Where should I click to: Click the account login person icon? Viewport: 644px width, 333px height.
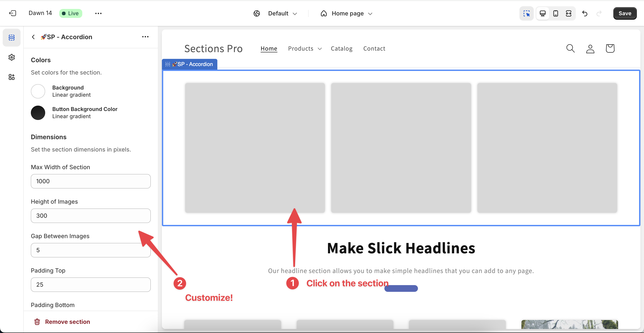tap(590, 49)
